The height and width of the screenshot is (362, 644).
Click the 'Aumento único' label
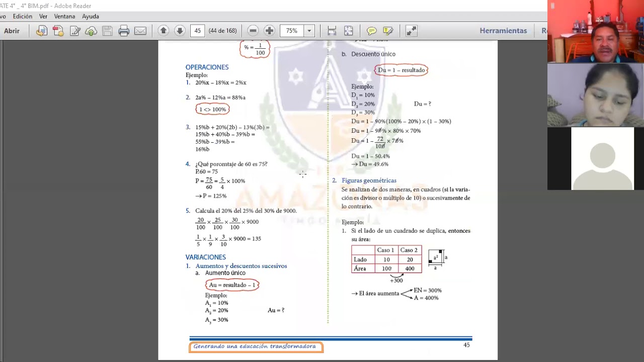click(x=225, y=273)
